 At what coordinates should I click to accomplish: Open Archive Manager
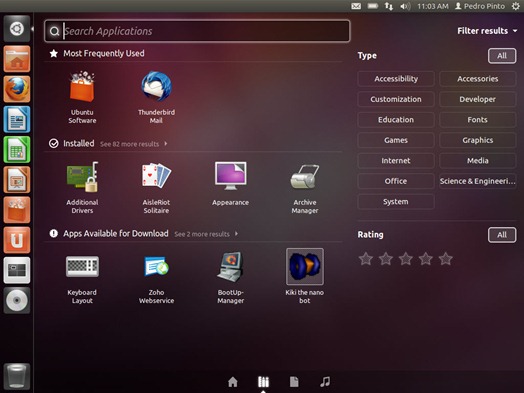305,187
